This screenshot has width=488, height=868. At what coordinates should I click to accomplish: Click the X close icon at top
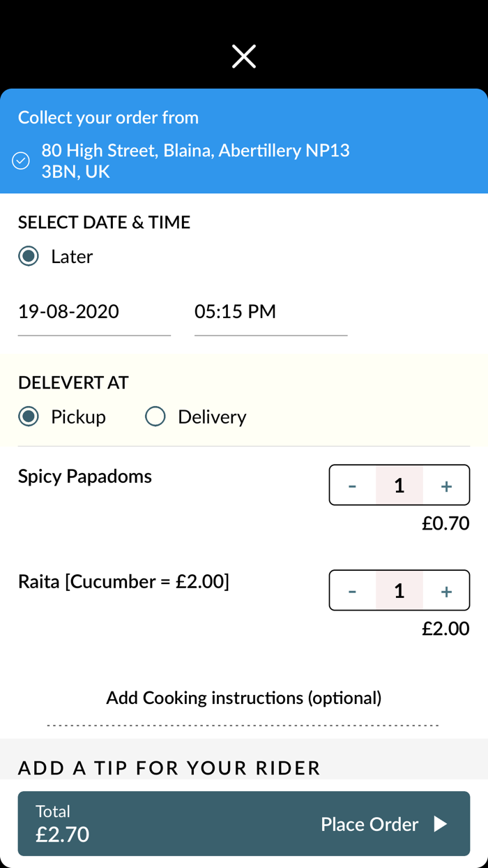pos(243,56)
